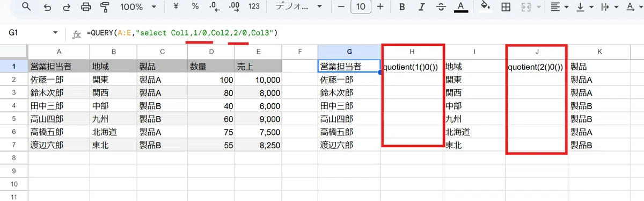Click header cell '地域' in column B

(x=113, y=67)
